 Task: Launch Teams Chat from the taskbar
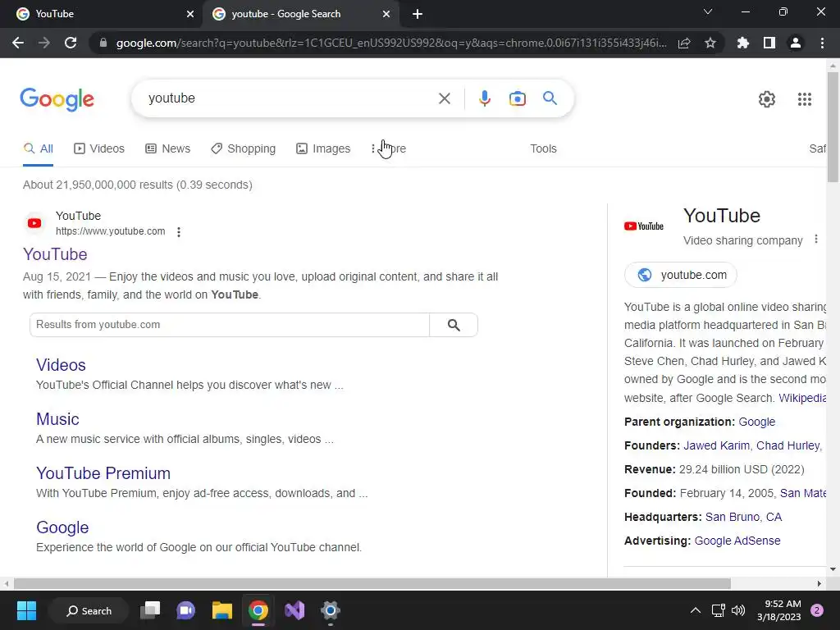(185, 610)
